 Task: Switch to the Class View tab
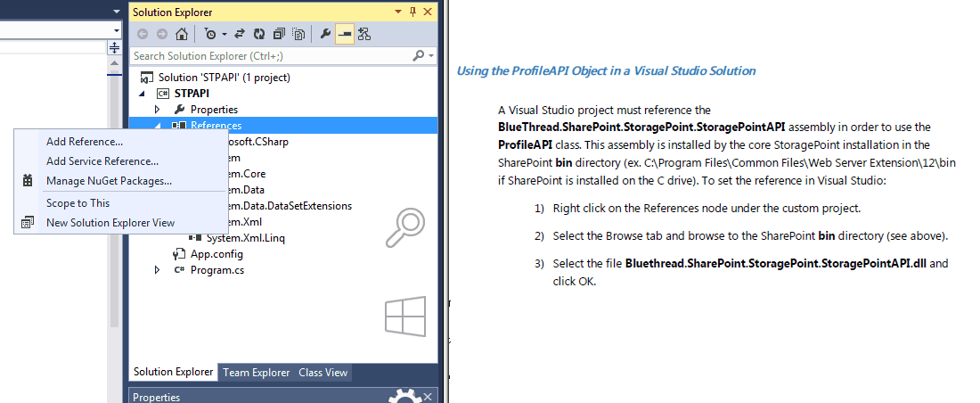[x=323, y=373]
